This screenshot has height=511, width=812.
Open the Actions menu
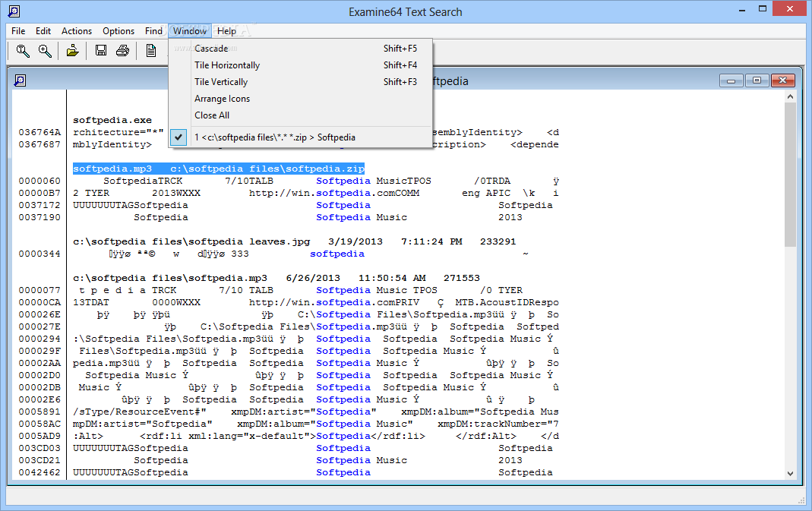pyautogui.click(x=77, y=31)
